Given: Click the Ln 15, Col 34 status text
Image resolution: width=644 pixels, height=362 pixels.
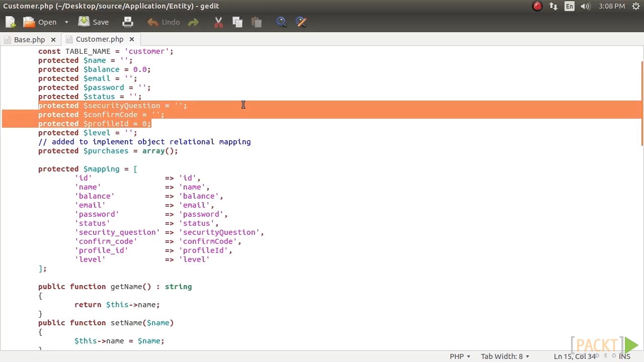Looking at the screenshot, I should pyautogui.click(x=575, y=356).
